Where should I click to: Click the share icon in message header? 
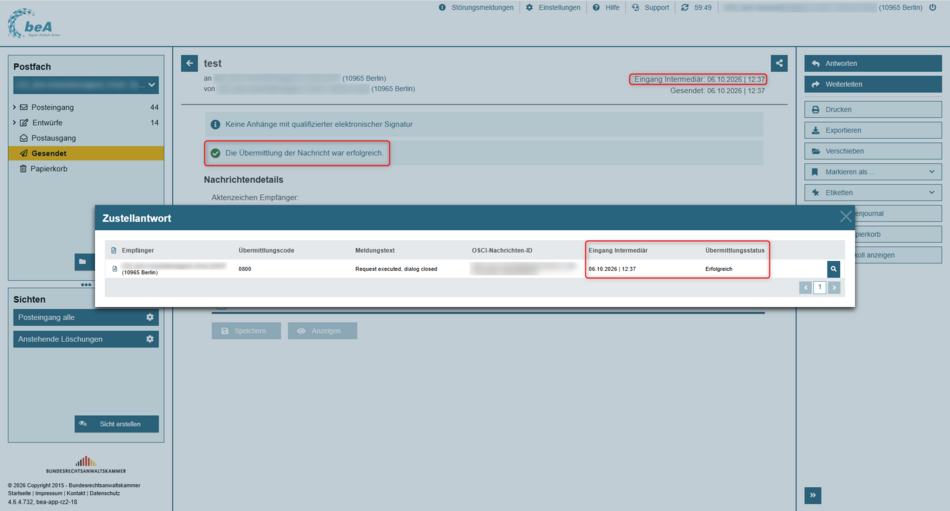click(779, 63)
